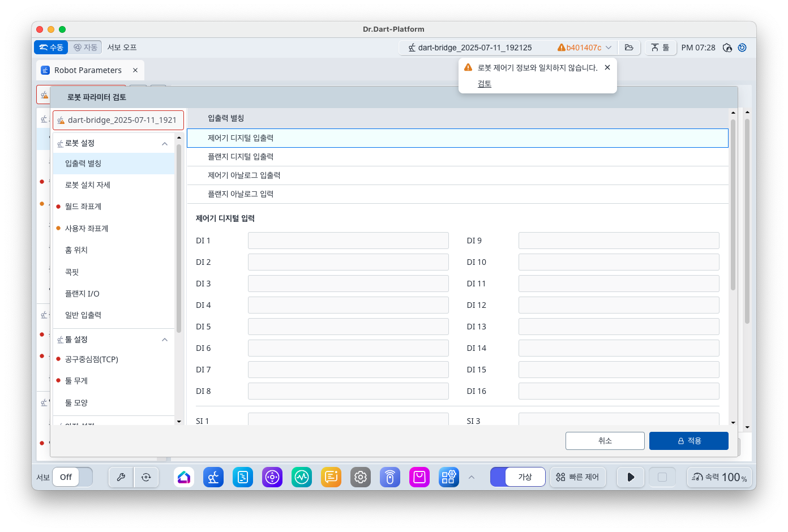Viewport: 788px width, 532px height.
Task: Launch the robot arm module icon
Action: click(213, 477)
